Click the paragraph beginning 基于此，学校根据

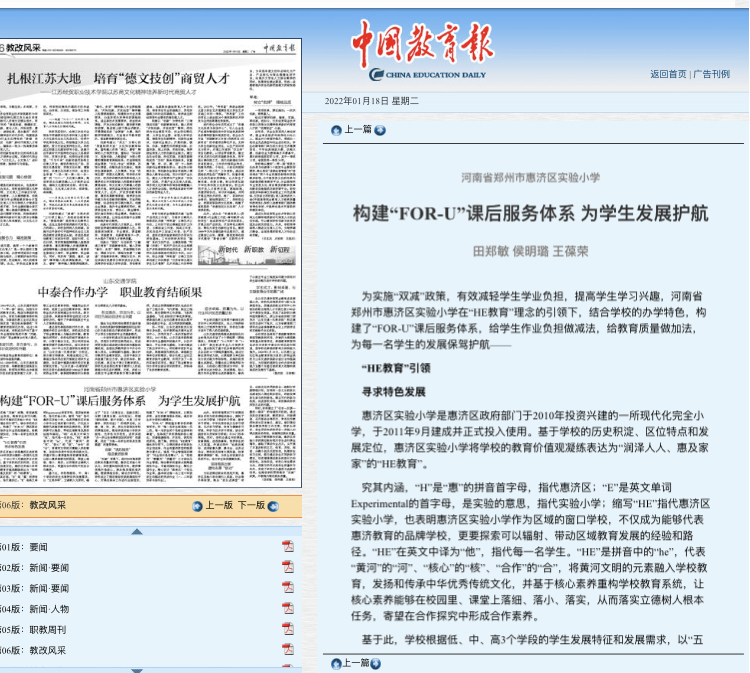532,640
